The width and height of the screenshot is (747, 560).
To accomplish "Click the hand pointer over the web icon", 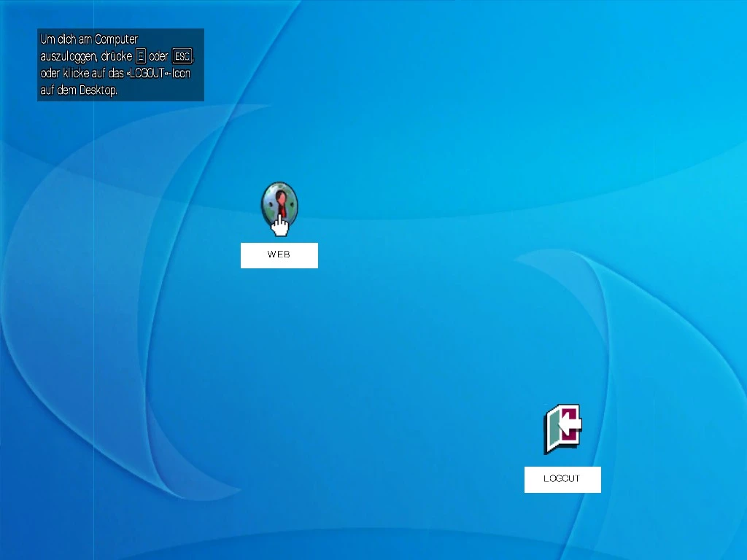I will pyautogui.click(x=280, y=225).
